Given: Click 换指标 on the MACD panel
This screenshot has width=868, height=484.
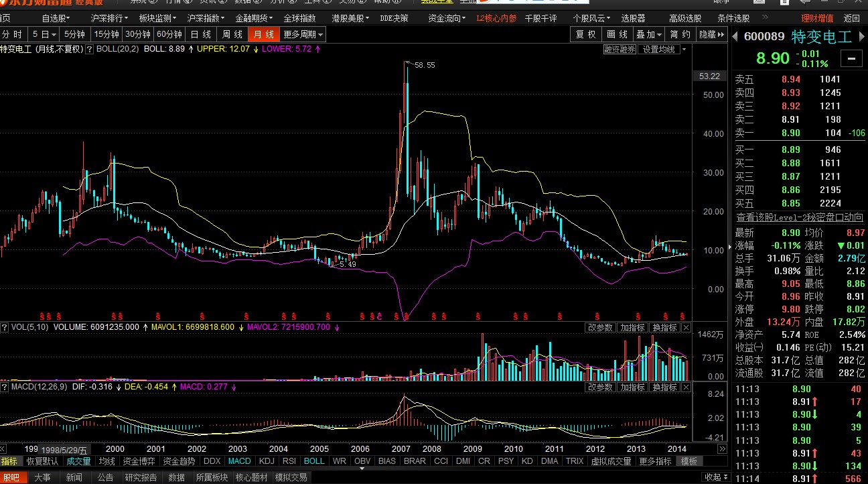Looking at the screenshot, I should click(664, 387).
